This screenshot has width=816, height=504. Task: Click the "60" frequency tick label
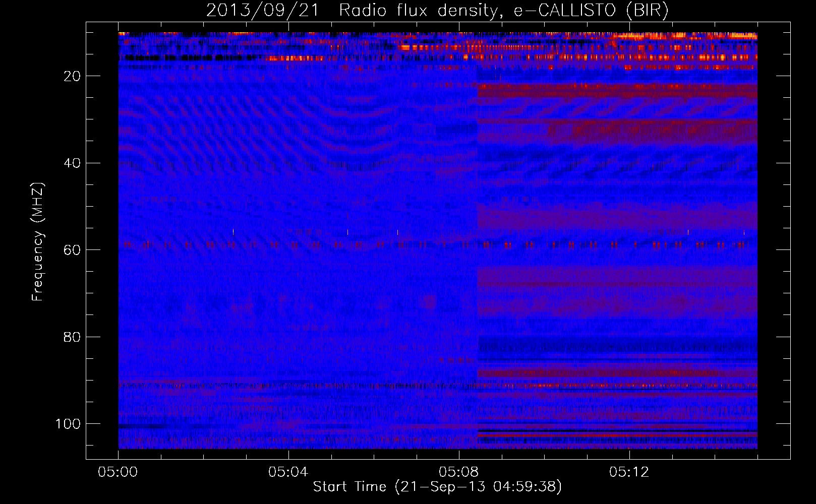click(72, 250)
